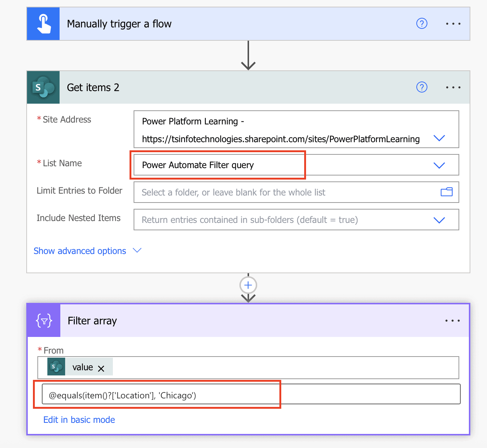Click the help icon on Get items 2
Screen dimensions: 487x448
(421, 87)
